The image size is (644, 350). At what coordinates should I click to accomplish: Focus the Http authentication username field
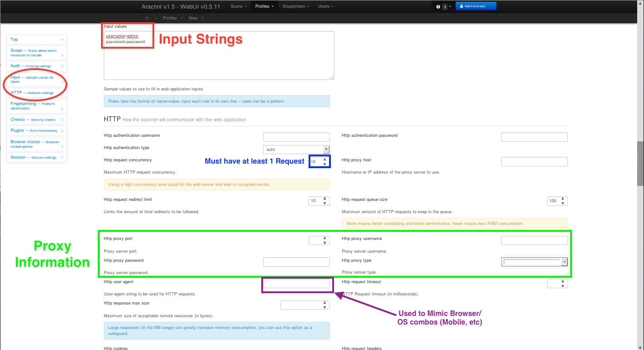tap(296, 137)
